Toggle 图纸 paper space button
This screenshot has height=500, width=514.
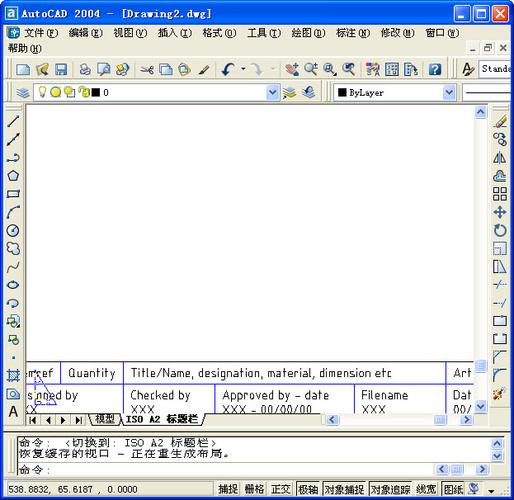(453, 489)
